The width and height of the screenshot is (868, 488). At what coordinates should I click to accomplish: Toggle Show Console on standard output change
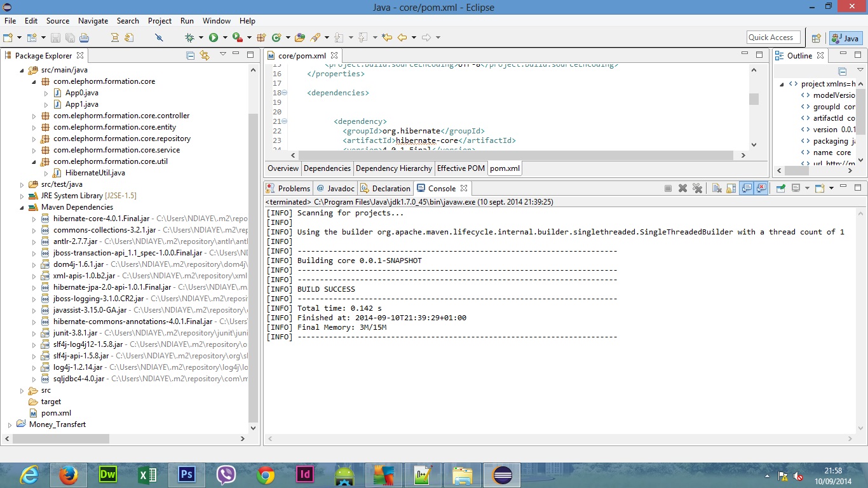click(747, 188)
